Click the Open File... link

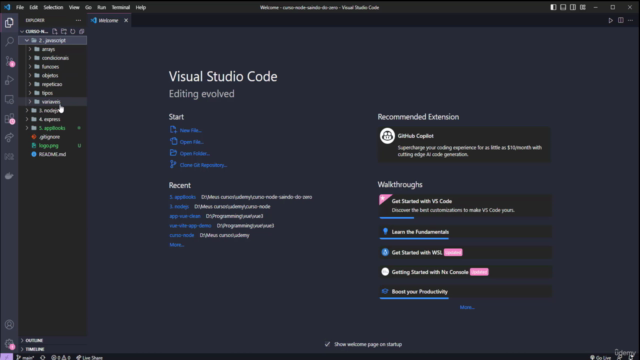pos(192,142)
